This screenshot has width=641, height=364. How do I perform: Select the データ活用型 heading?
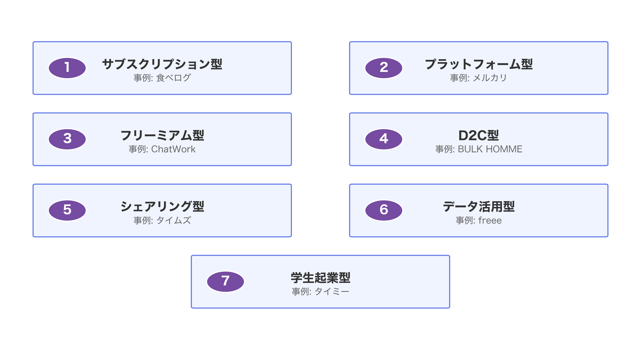479,207
